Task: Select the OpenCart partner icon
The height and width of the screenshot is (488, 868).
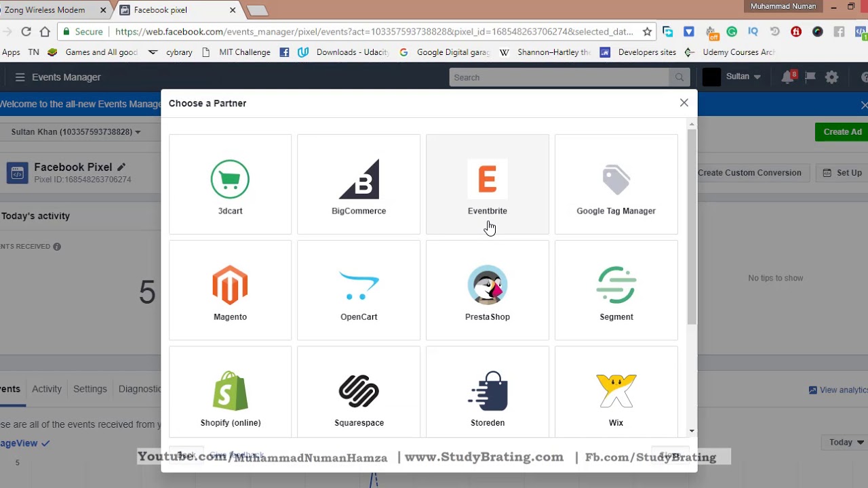Action: [359, 285]
